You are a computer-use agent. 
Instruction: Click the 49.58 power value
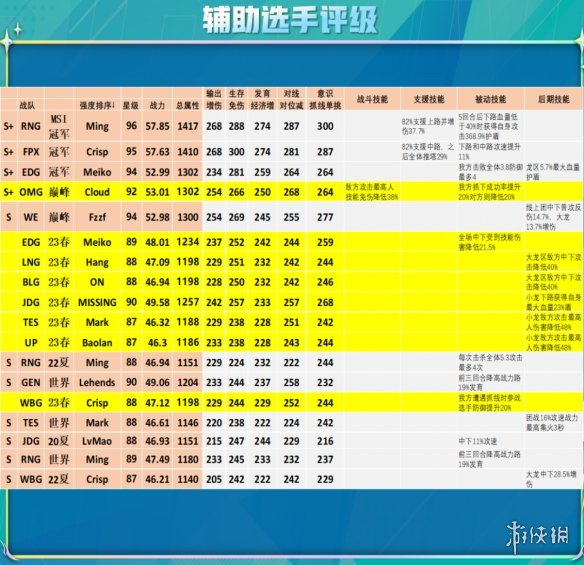157,302
